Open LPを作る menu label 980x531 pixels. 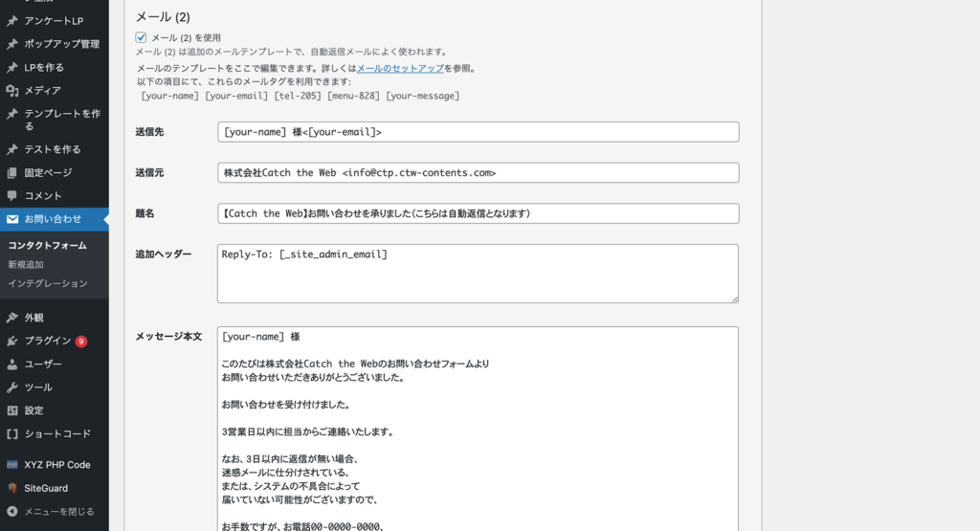[x=44, y=68]
